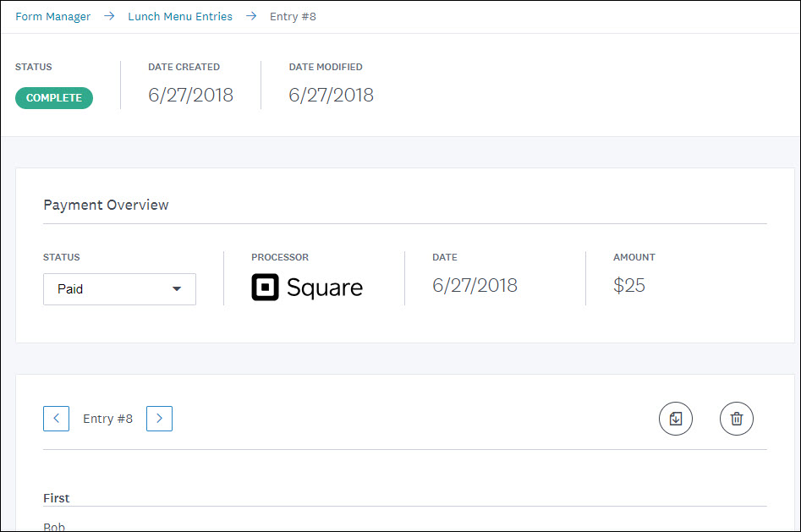Click the Date Modified value 6/27/2018
This screenshot has height=532, width=801.
(332, 95)
